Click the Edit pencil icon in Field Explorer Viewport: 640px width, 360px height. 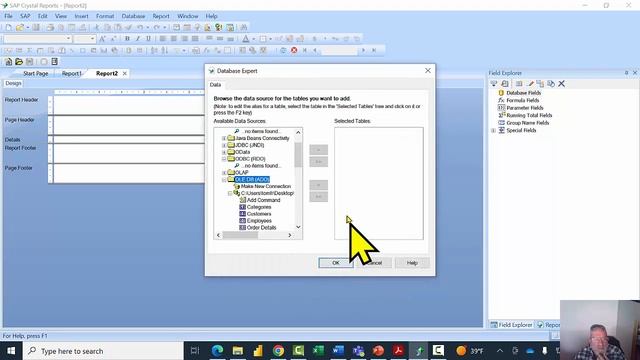coord(530,84)
